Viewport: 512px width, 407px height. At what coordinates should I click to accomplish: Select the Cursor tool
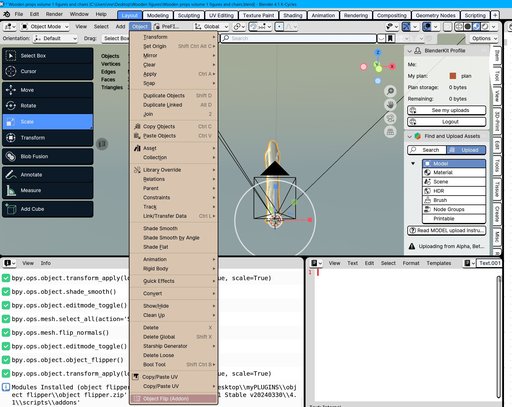(47, 71)
